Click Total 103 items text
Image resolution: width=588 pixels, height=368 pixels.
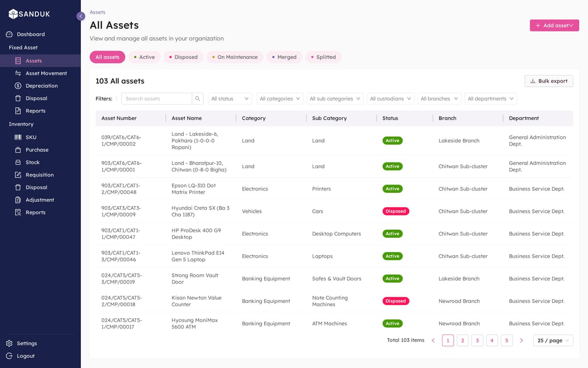[406, 341]
